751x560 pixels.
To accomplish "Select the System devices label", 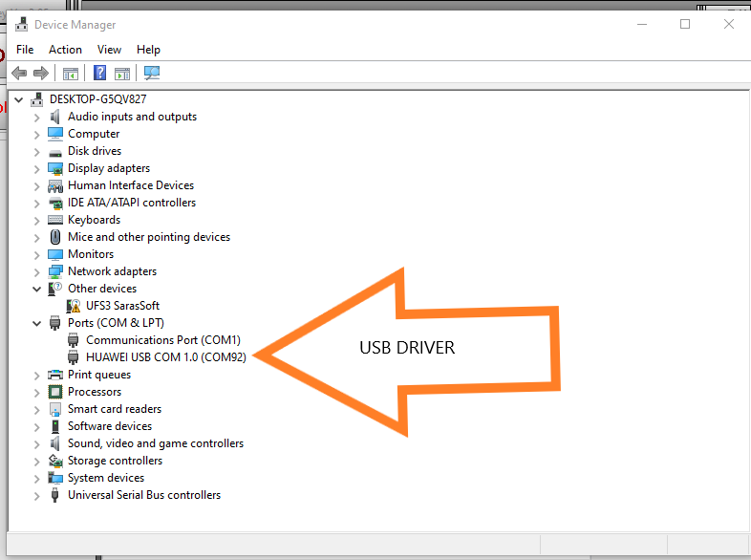I will (106, 478).
